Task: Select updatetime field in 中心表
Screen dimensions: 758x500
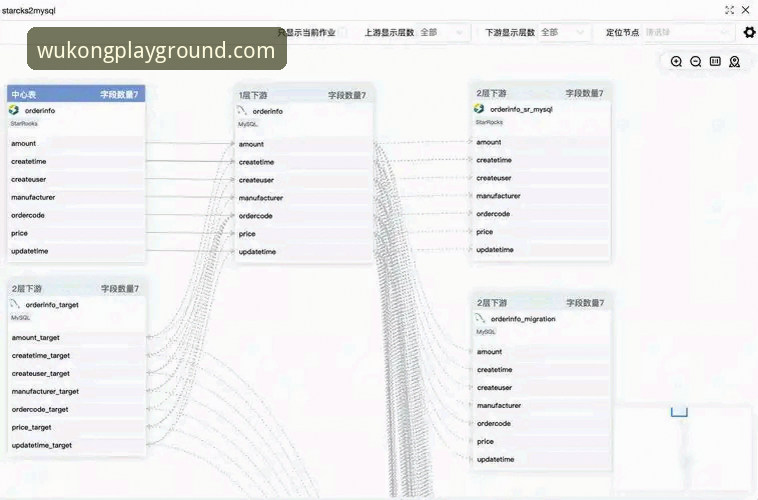Action: [x=76, y=250]
